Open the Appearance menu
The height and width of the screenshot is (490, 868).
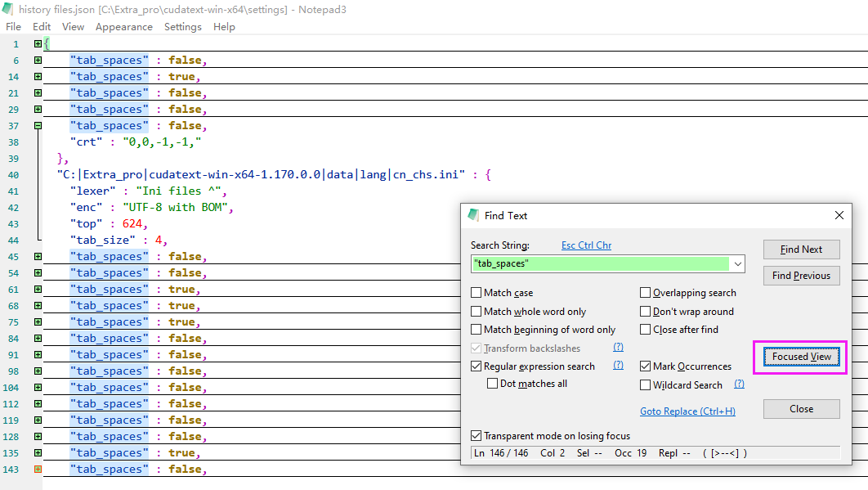pos(123,27)
